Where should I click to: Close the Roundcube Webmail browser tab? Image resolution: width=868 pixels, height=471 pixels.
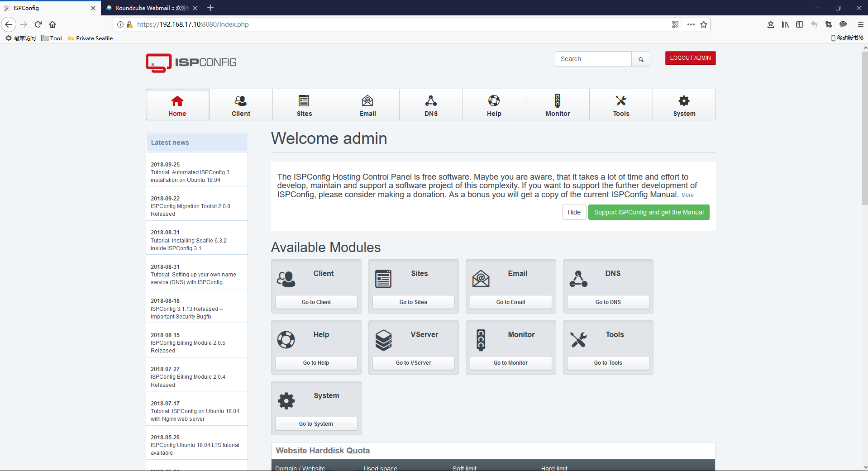[x=195, y=8]
